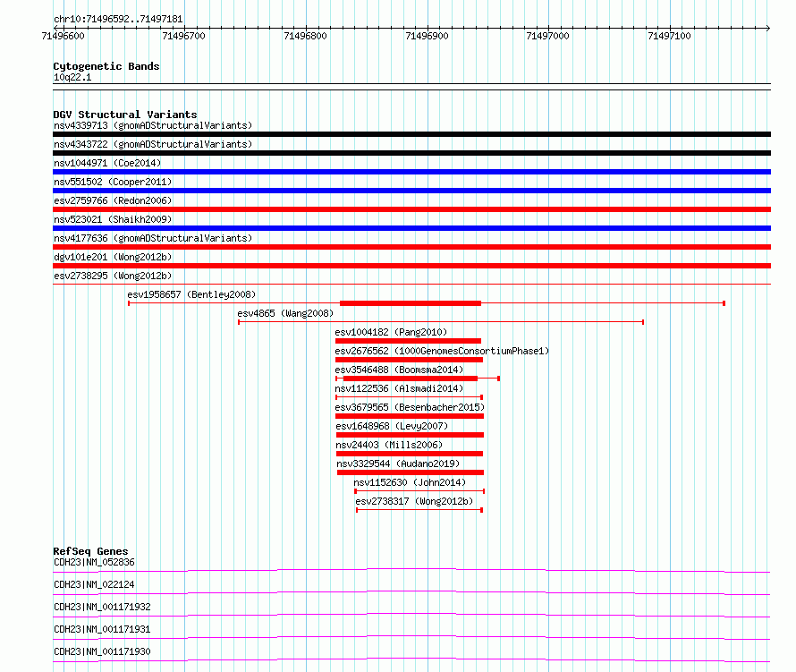Screen dimensions: 796x672
Task: Click the nsv1152630 John2014 label
Action: tap(410, 482)
